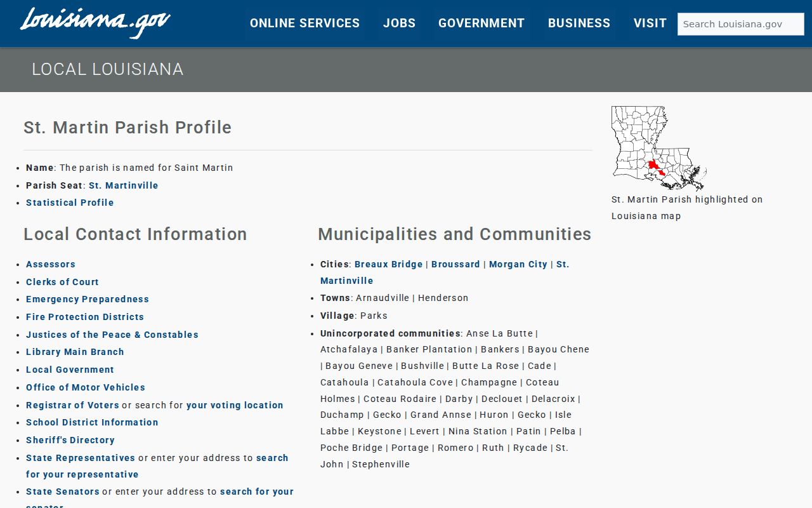Open the Morgan City link
The height and width of the screenshot is (508, 812).
point(518,264)
